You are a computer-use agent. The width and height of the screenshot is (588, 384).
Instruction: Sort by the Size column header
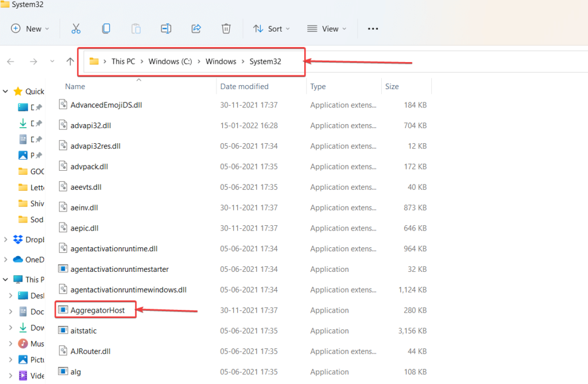(392, 86)
